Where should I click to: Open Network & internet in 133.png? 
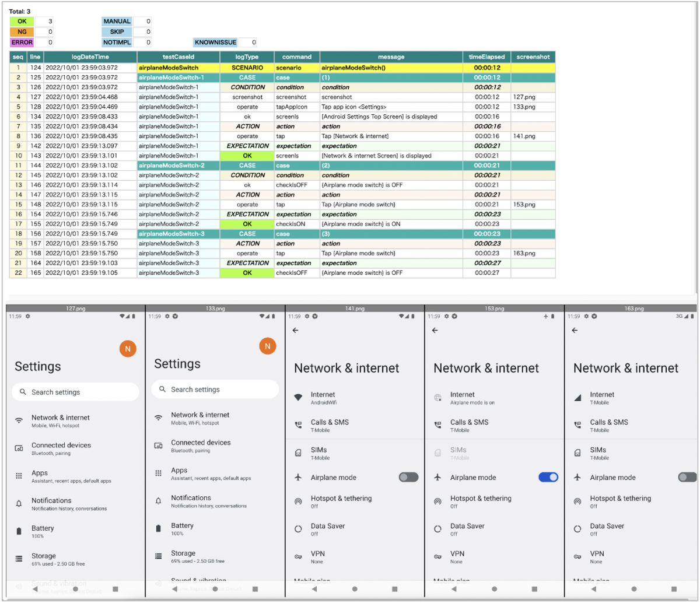(215, 418)
